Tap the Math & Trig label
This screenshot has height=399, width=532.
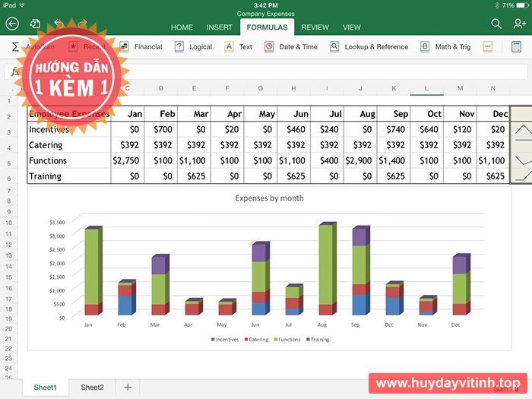click(453, 47)
